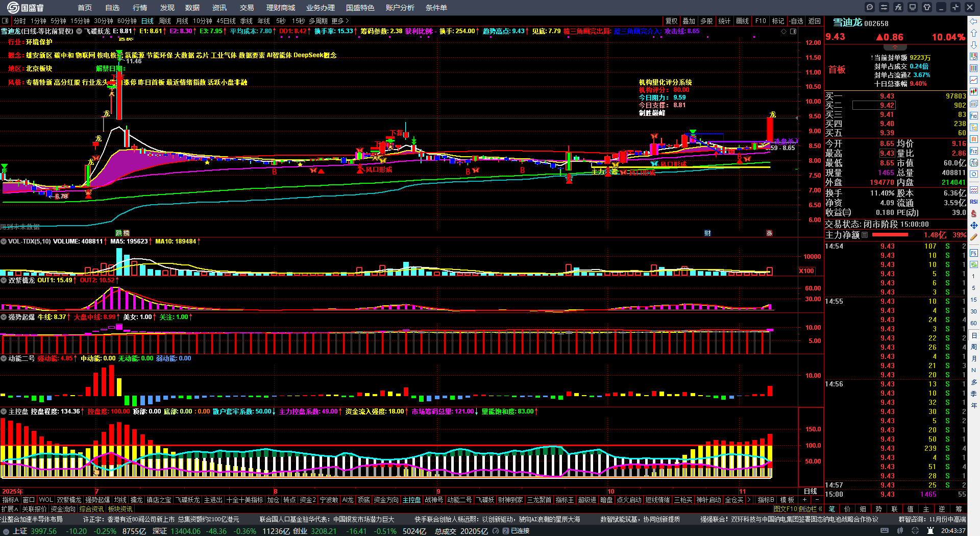This screenshot has height=536, width=980.
Task: Expand the 动能二号 indicator dropdown arrow
Action: tap(4, 358)
